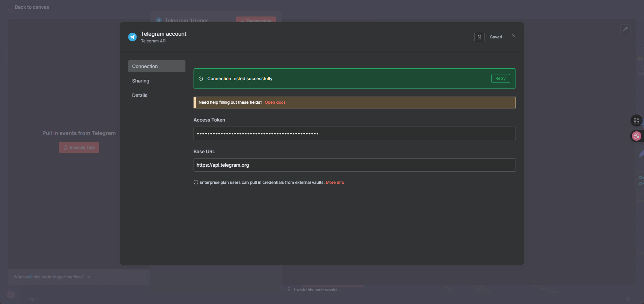Click into the Access Token field
This screenshot has width=644, height=304.
coord(354,133)
